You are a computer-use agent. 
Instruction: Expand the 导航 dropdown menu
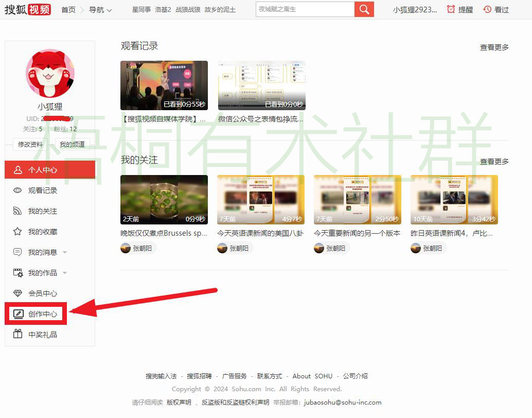[x=100, y=10]
